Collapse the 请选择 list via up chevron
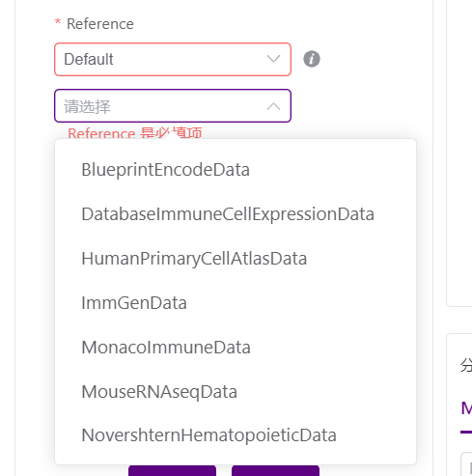This screenshot has height=476, width=472. coord(273,106)
